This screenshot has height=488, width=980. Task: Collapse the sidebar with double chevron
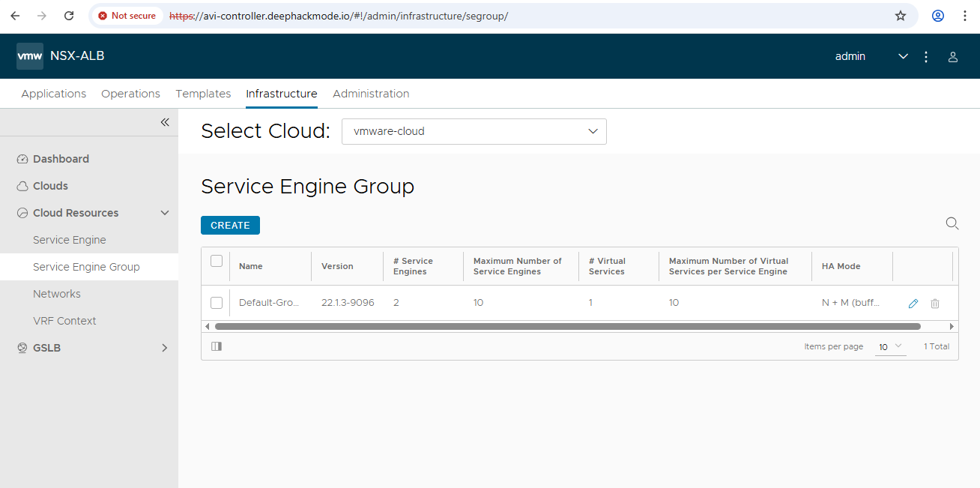tap(165, 122)
